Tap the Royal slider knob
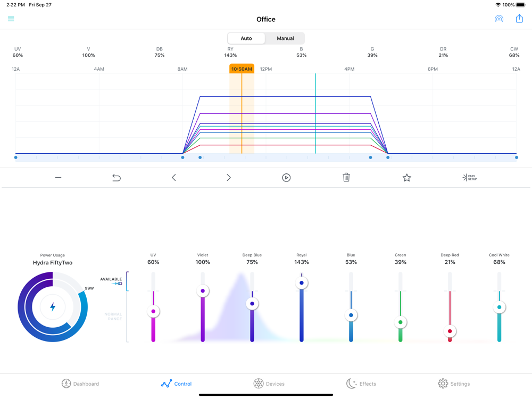532x399 pixels. point(302,282)
